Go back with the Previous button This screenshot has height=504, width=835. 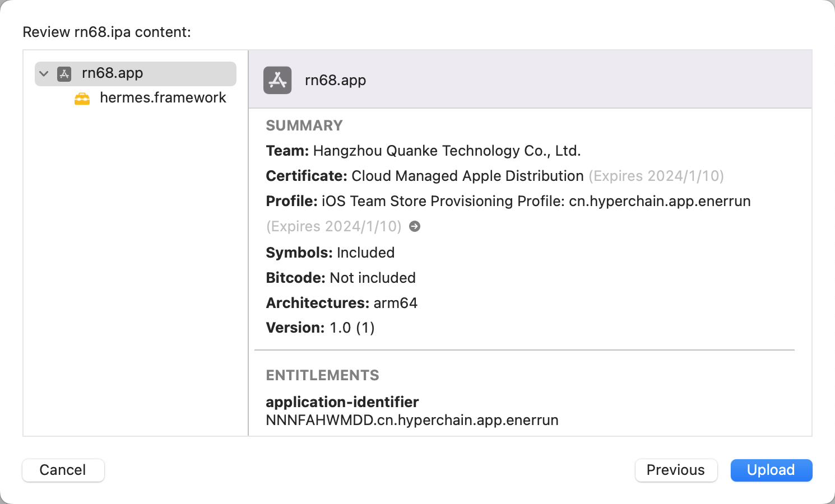[x=676, y=470]
